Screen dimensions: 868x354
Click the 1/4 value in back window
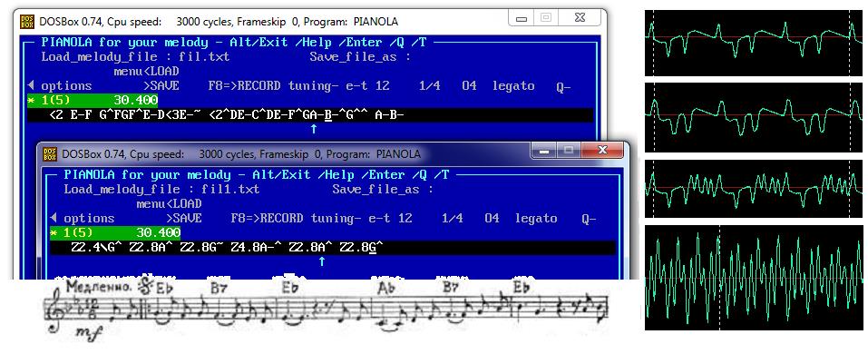430,86
